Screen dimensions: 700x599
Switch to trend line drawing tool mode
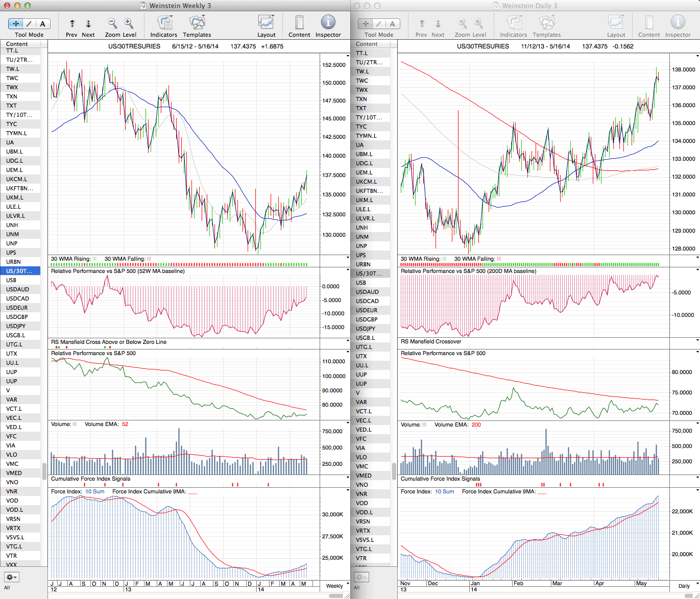point(29,24)
